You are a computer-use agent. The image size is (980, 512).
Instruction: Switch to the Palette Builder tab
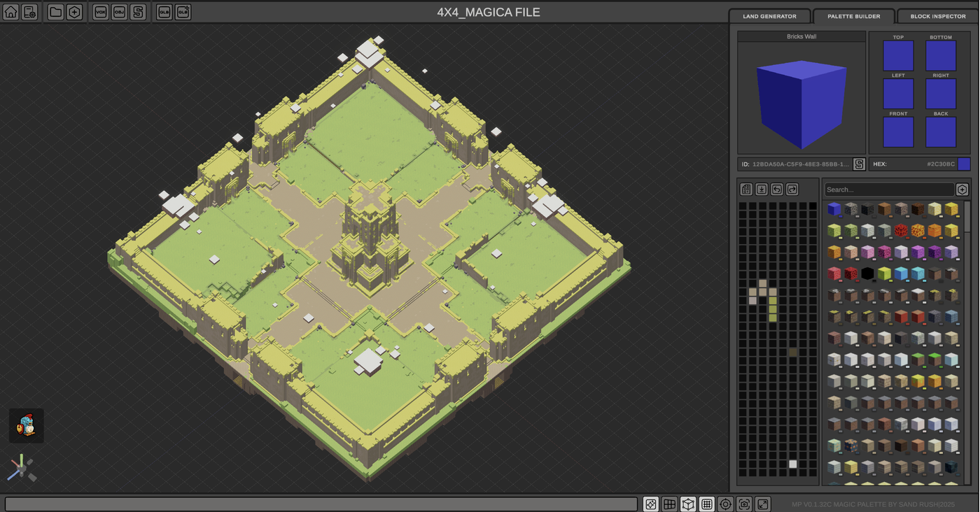coord(854,16)
